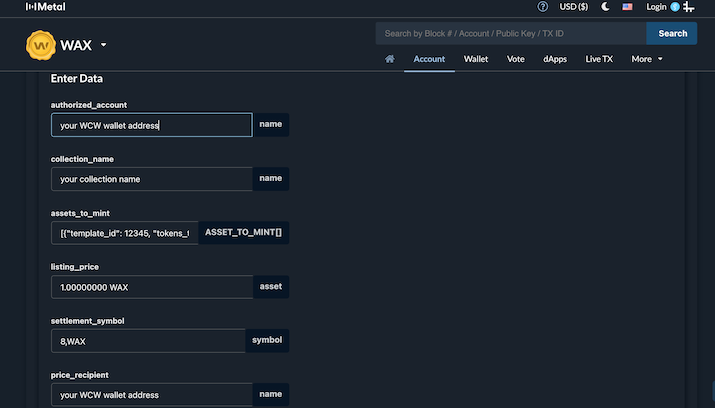Click the Metal logo in the header
Image resolution: width=715 pixels, height=408 pixels.
(x=46, y=7)
